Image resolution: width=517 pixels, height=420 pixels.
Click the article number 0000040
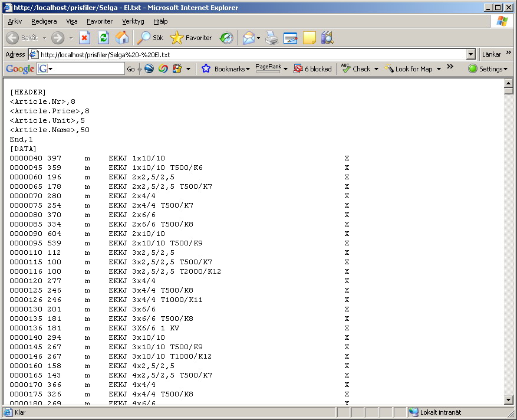26,158
